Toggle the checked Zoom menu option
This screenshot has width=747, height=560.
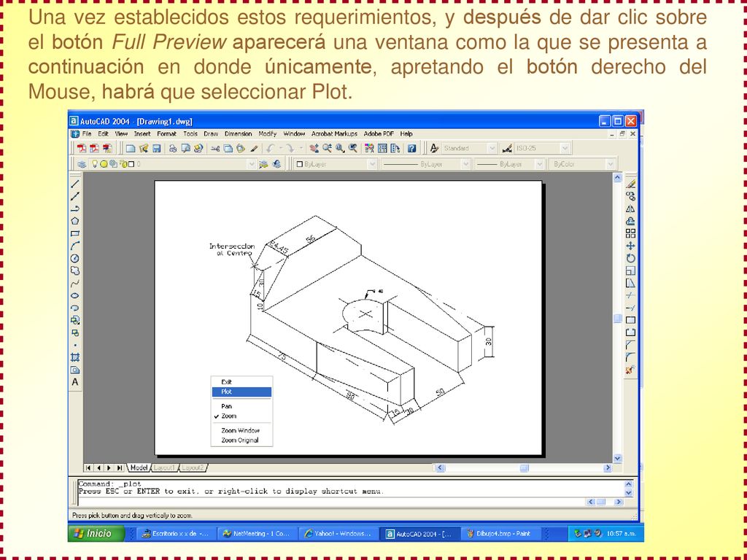pos(241,416)
